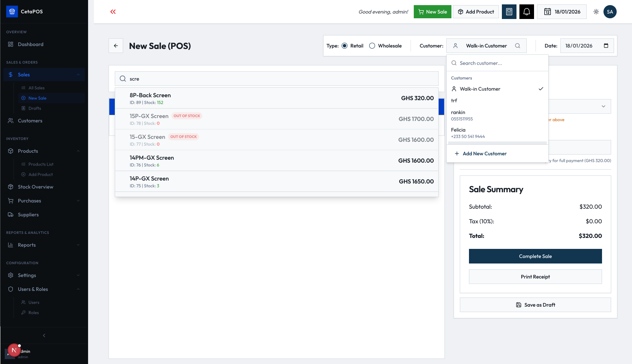Click the Complete Sale button

[535, 256]
